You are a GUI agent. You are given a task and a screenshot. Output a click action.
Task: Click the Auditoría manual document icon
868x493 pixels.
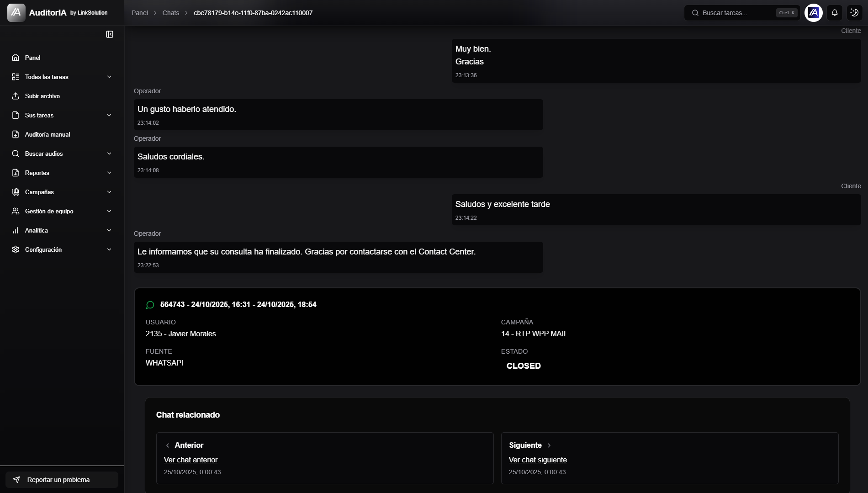tap(16, 134)
